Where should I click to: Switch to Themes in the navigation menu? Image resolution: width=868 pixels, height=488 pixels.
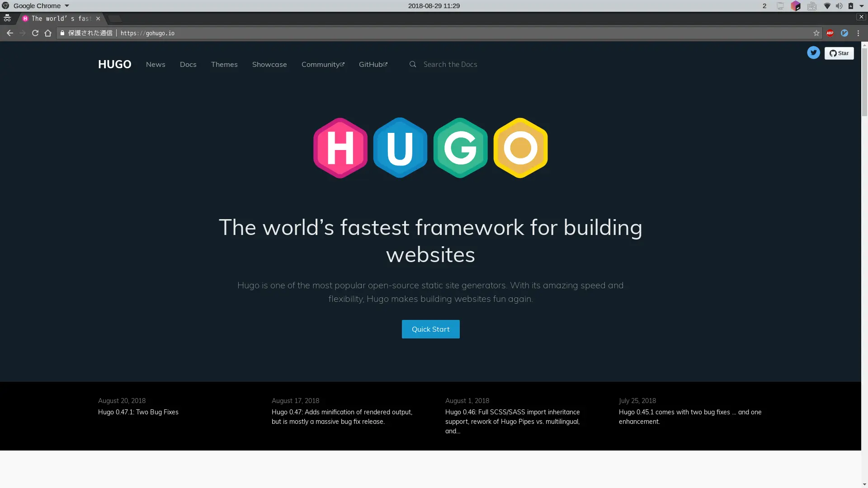(x=224, y=65)
